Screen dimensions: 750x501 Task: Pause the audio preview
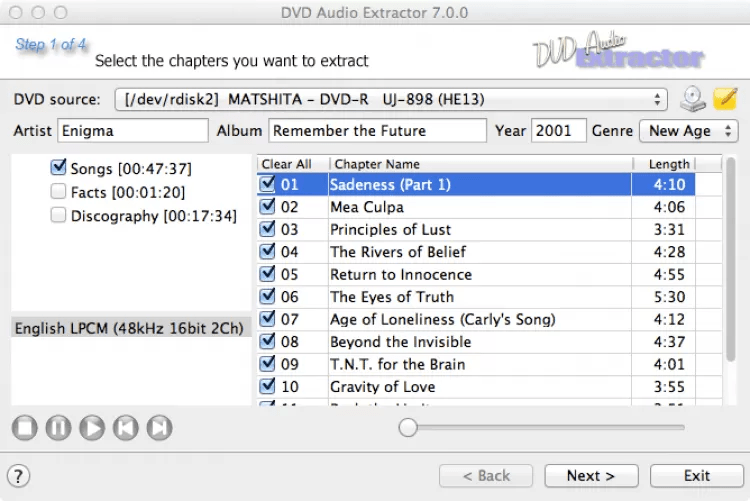pos(58,428)
